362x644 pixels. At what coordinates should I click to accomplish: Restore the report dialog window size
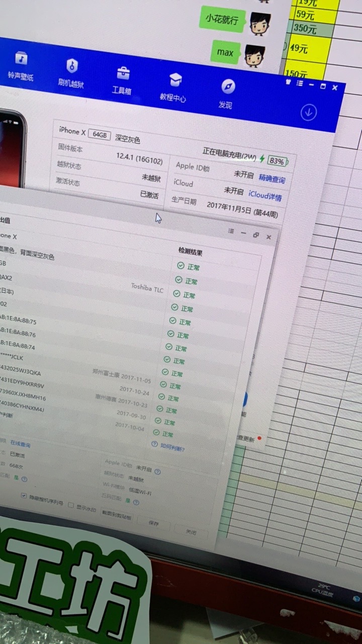[256, 234]
